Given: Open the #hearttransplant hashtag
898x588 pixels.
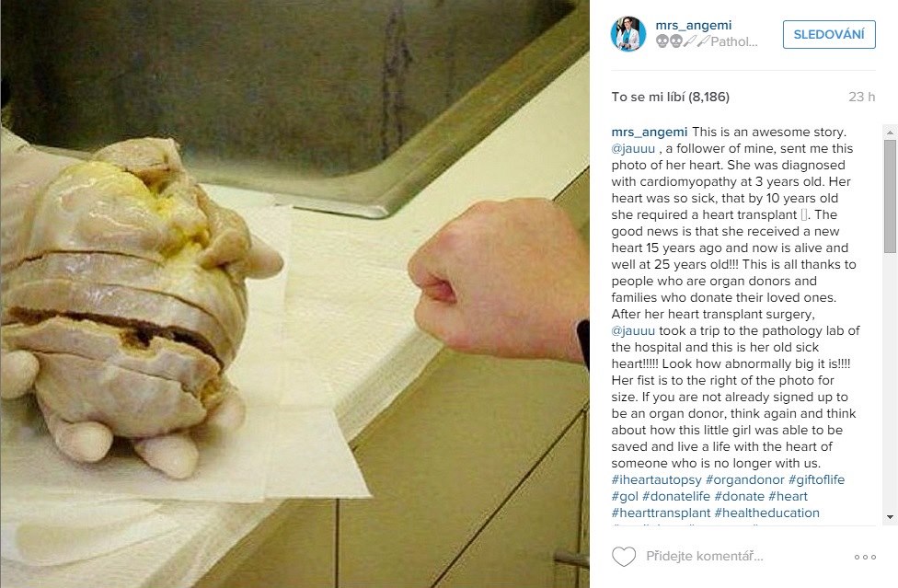Looking at the screenshot, I should (x=661, y=513).
